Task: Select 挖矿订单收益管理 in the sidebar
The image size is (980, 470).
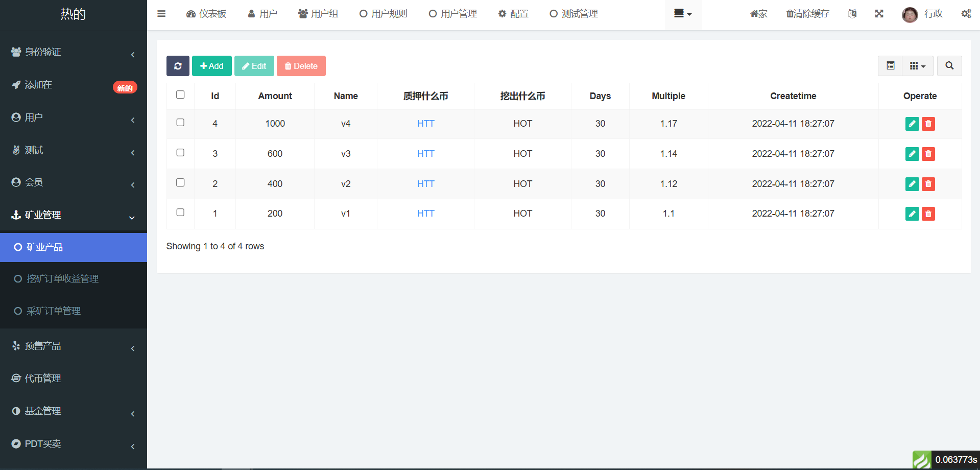Action: [x=62, y=278]
